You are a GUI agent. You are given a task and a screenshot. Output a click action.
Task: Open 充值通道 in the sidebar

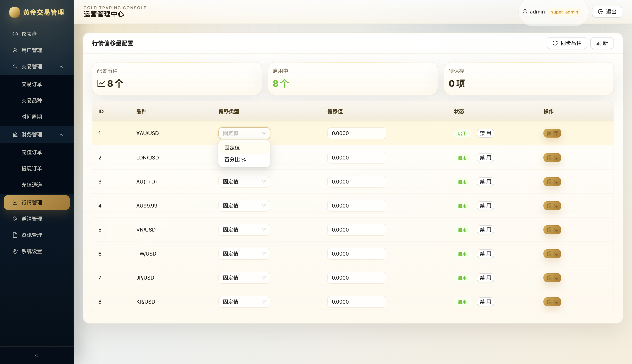32,185
